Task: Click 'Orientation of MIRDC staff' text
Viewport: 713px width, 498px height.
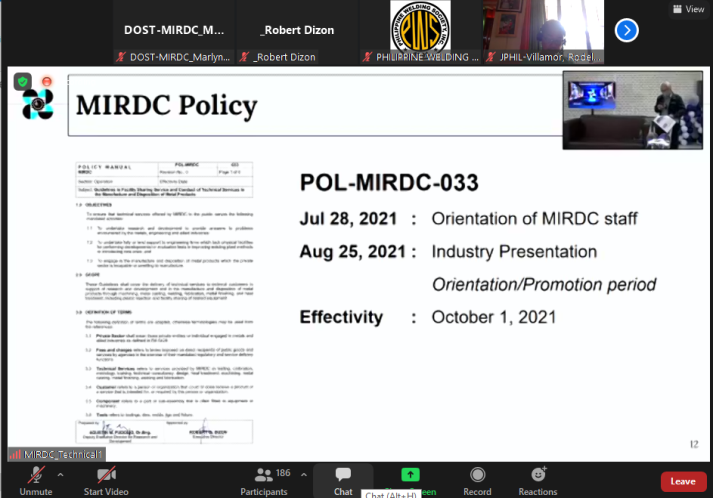Action: coord(534,219)
